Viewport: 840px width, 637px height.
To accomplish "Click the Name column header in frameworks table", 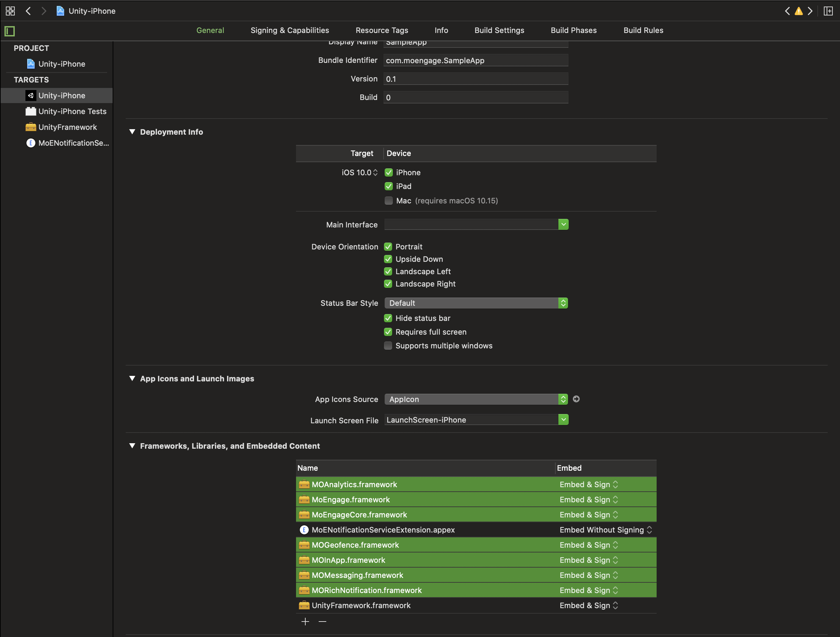I will coord(425,468).
